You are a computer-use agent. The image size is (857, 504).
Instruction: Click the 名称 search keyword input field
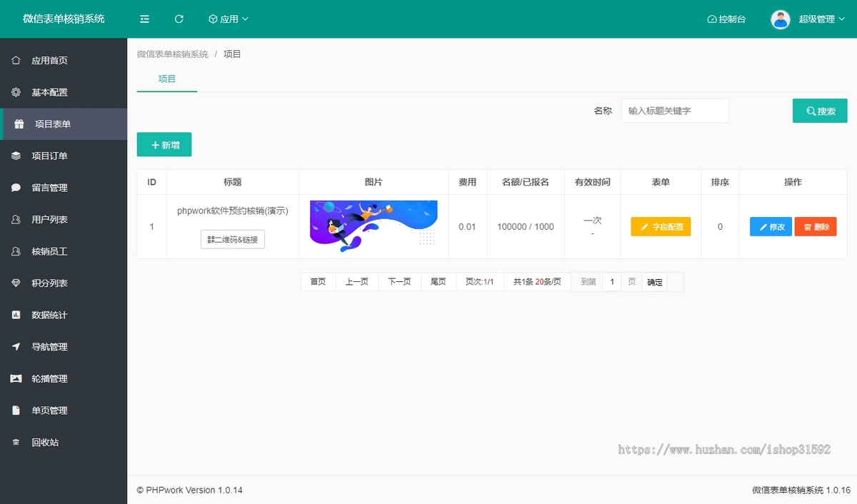[674, 111]
